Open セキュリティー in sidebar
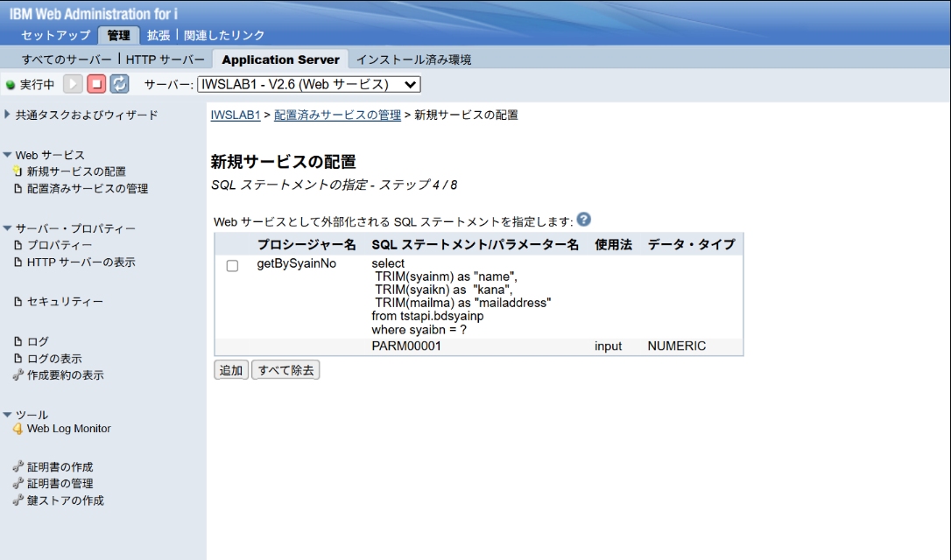The height and width of the screenshot is (560, 951). click(x=65, y=301)
